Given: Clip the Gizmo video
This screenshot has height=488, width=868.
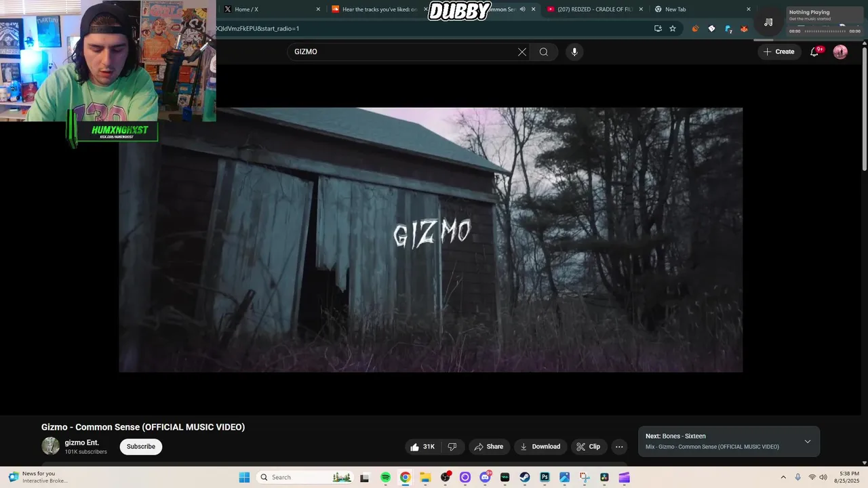Looking at the screenshot, I should click(589, 447).
